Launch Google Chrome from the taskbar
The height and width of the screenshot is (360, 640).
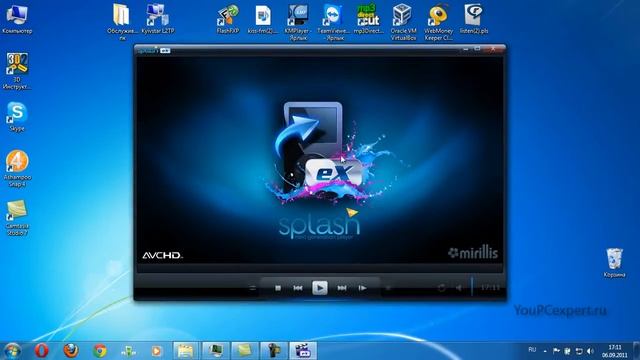[100, 351]
